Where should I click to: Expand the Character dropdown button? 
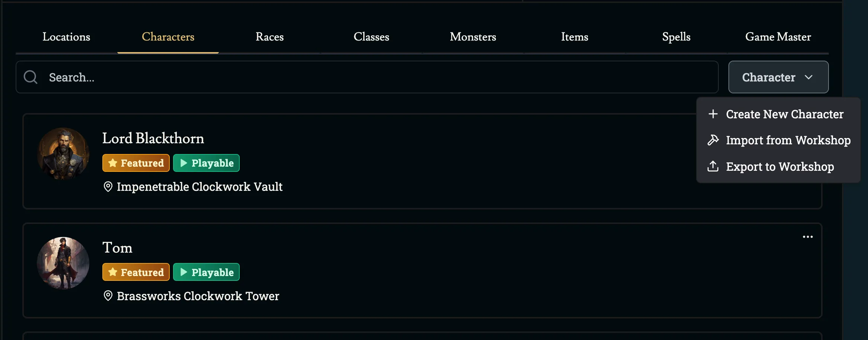point(778,77)
